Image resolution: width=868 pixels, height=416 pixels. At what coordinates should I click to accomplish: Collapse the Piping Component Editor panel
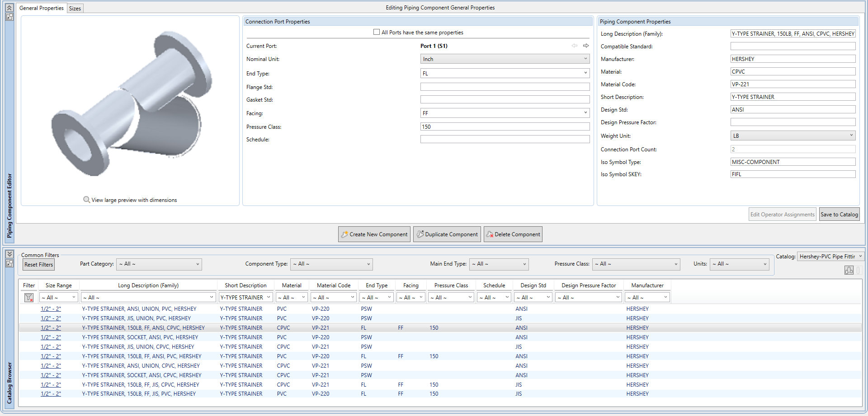[9, 8]
